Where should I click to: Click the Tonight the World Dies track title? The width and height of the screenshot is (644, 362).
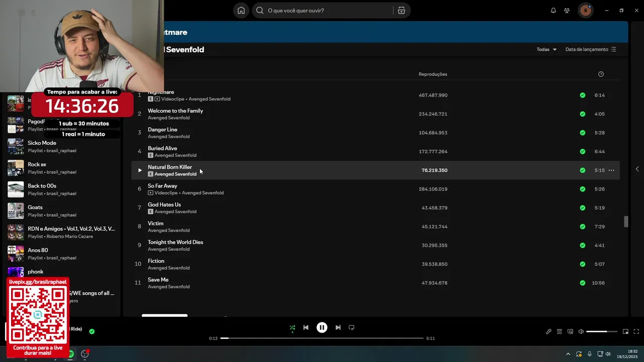[175, 242]
